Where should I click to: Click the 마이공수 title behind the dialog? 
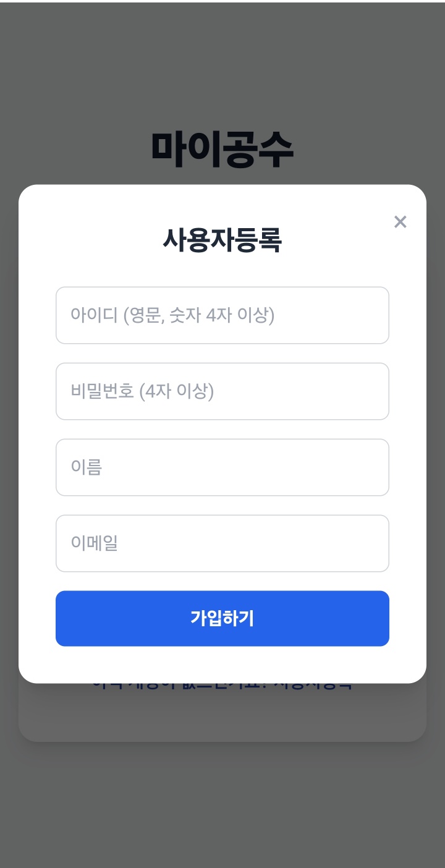[222, 150]
